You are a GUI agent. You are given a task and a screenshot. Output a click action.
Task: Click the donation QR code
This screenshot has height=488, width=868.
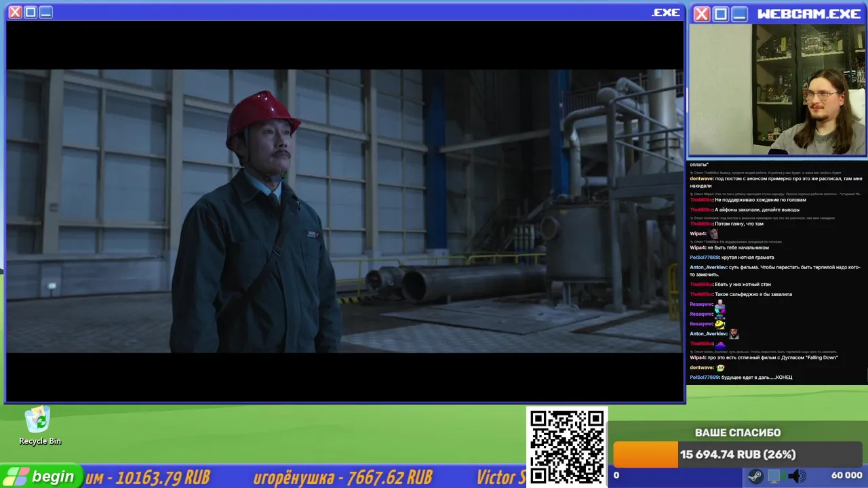[x=567, y=447]
